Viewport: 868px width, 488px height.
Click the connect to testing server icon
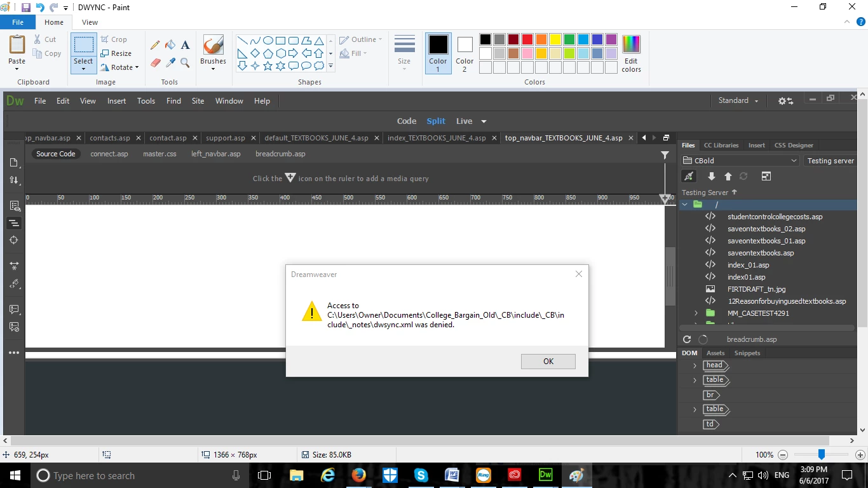pos(688,176)
